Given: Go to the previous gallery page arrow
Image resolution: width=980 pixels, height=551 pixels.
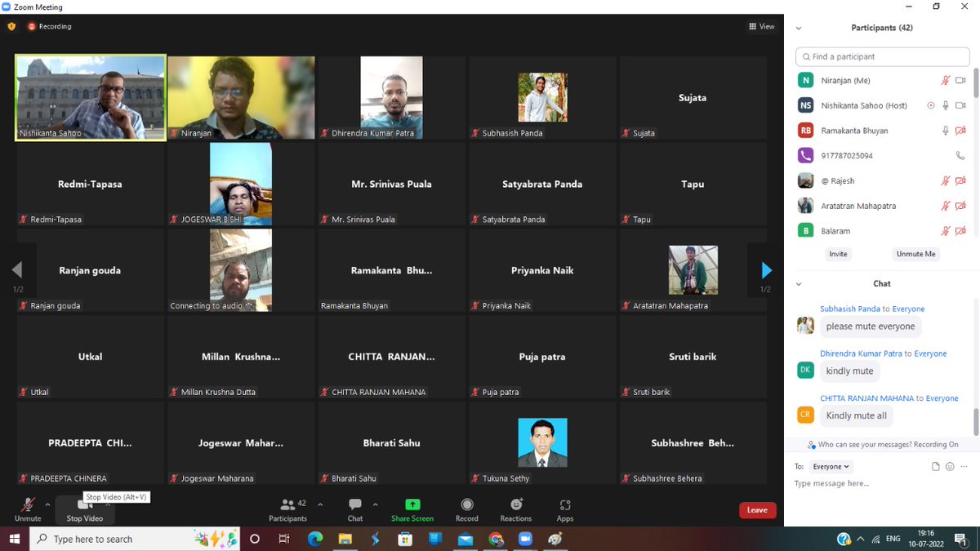Looking at the screenshot, I should [17, 270].
